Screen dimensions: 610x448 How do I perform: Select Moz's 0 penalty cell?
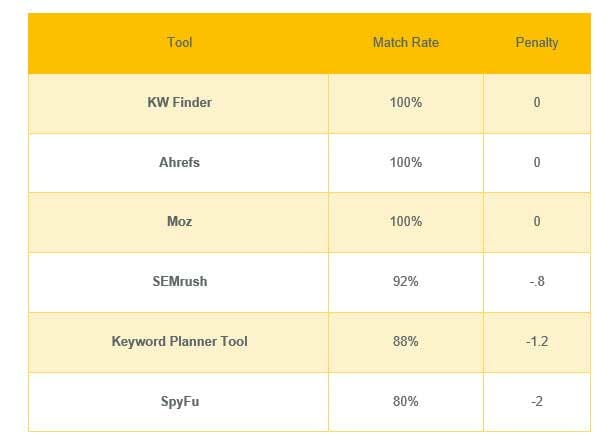(x=537, y=222)
